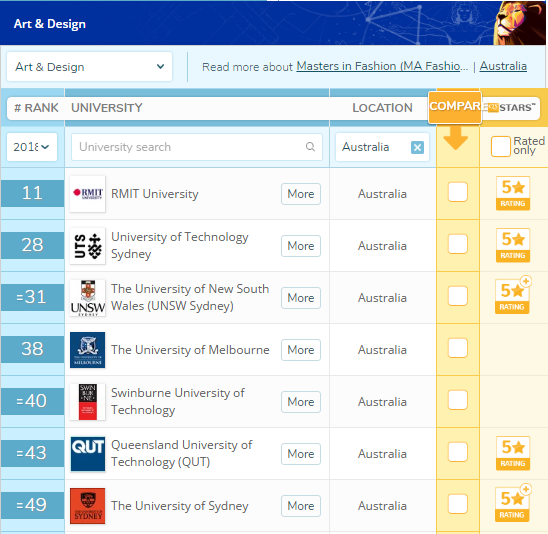Open the Australia link in read more
This screenshot has width=548, height=534.
[503, 66]
